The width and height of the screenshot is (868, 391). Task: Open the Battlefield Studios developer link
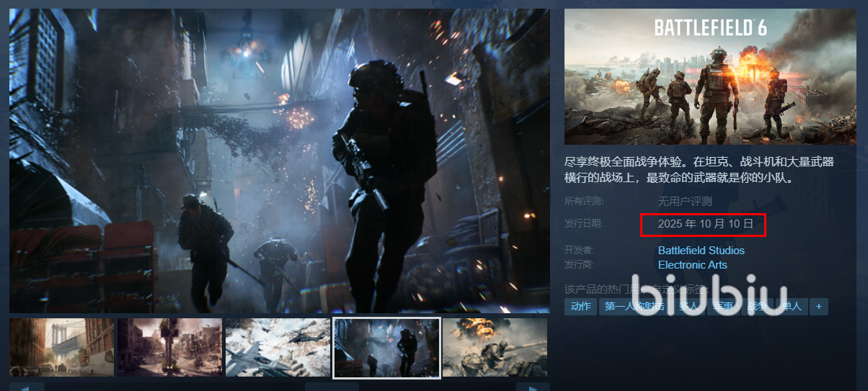click(701, 251)
